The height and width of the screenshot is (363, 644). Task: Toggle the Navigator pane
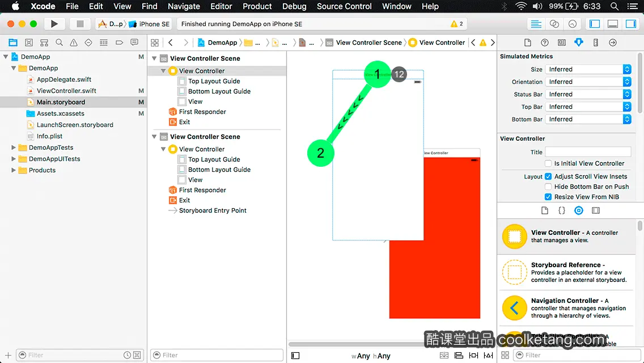[594, 24]
